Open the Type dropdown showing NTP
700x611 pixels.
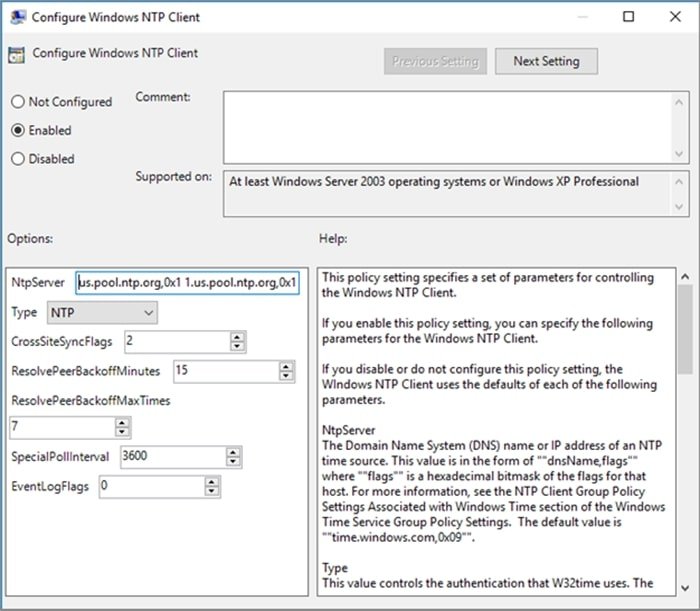103,313
